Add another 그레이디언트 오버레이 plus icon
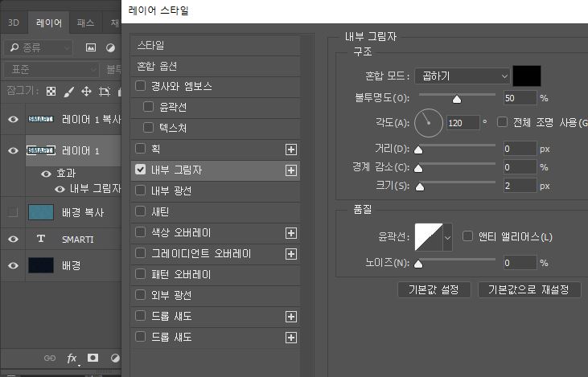588x377 pixels. 291,254
